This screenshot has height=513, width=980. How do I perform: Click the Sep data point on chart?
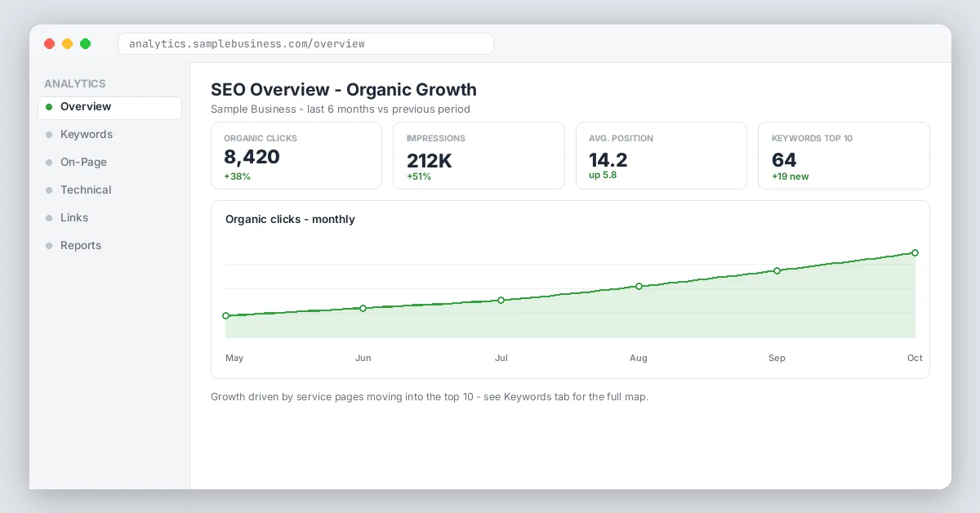point(777,270)
